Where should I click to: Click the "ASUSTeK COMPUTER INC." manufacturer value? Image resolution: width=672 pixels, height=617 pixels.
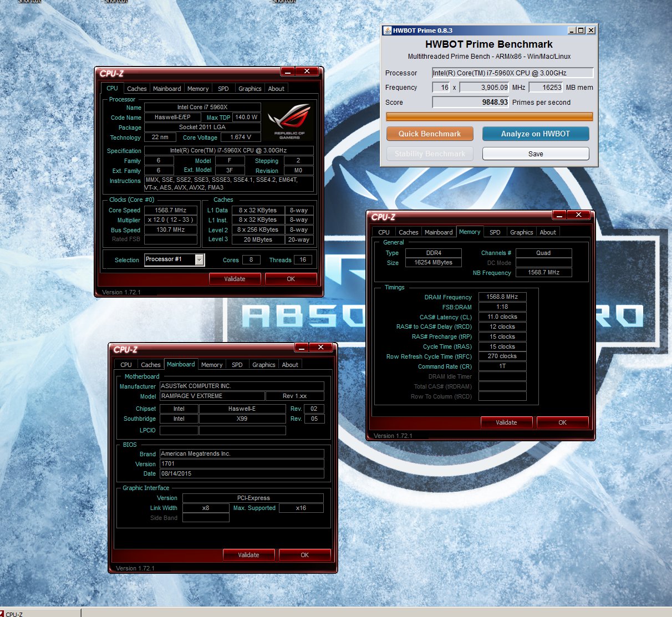pyautogui.click(x=242, y=386)
